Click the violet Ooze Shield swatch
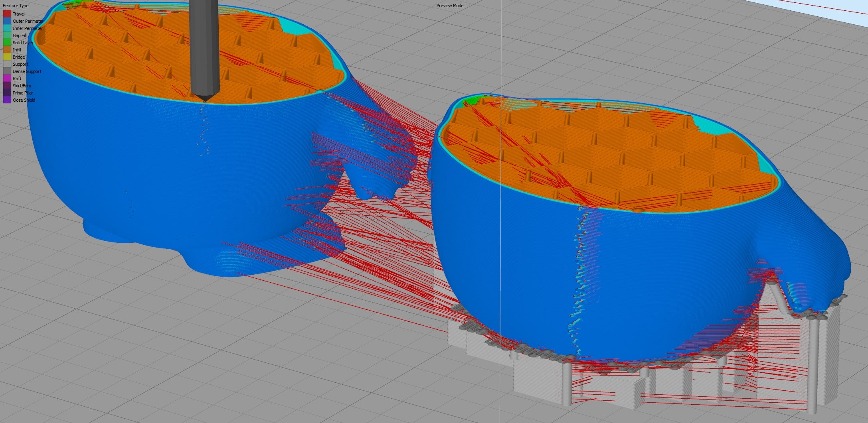Image resolution: width=868 pixels, height=423 pixels. 7,100
